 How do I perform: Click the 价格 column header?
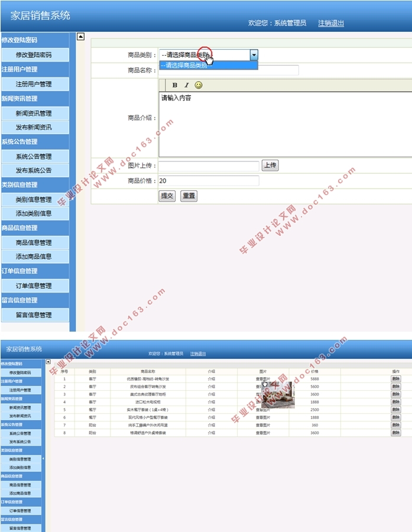coord(314,372)
